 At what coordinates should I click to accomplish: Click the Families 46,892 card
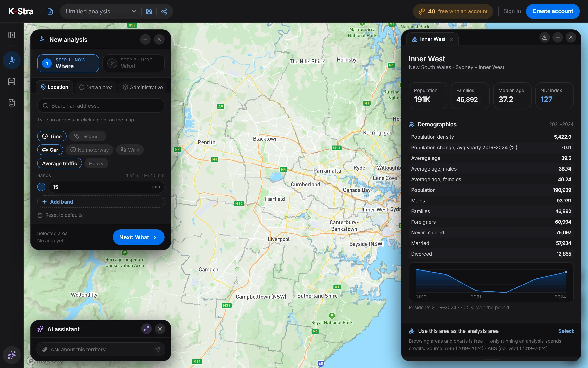(470, 96)
